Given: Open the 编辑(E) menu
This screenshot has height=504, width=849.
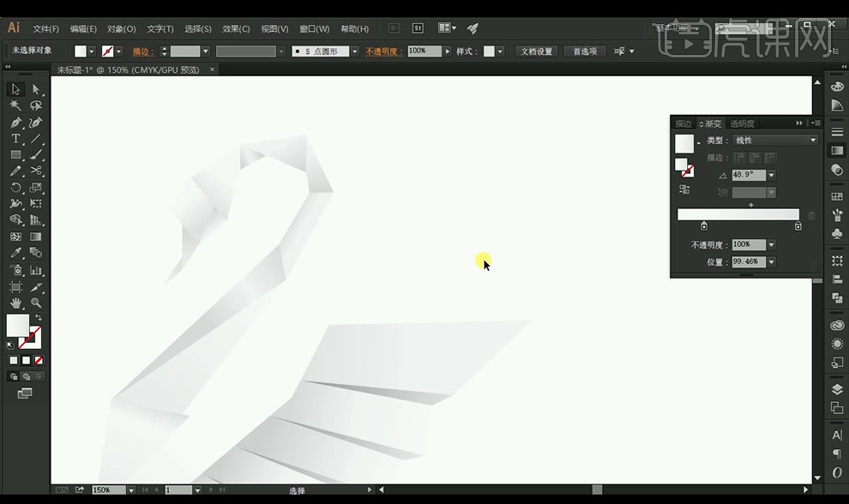Looking at the screenshot, I should tap(83, 28).
